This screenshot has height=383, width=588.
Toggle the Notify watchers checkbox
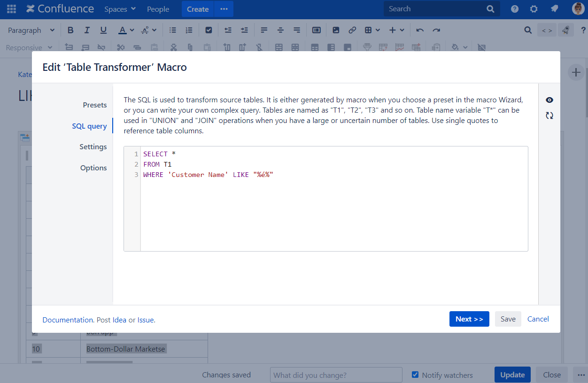tap(415, 375)
